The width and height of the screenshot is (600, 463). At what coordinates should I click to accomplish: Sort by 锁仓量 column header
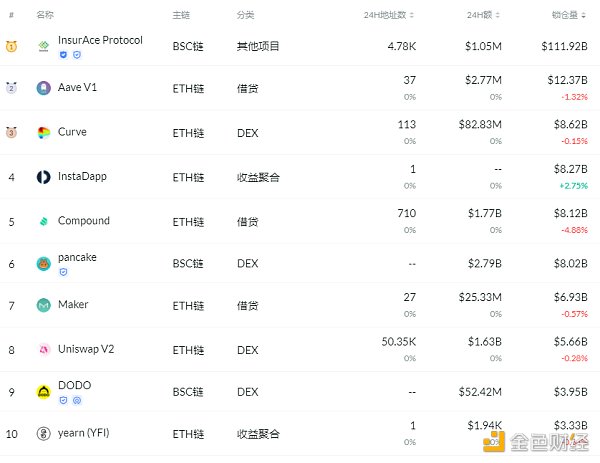567,16
